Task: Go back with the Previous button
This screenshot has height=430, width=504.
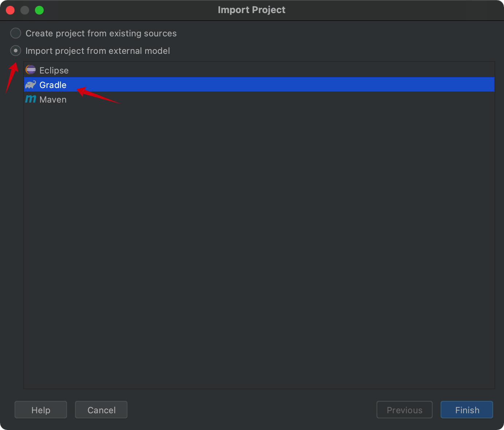Action: (x=404, y=410)
